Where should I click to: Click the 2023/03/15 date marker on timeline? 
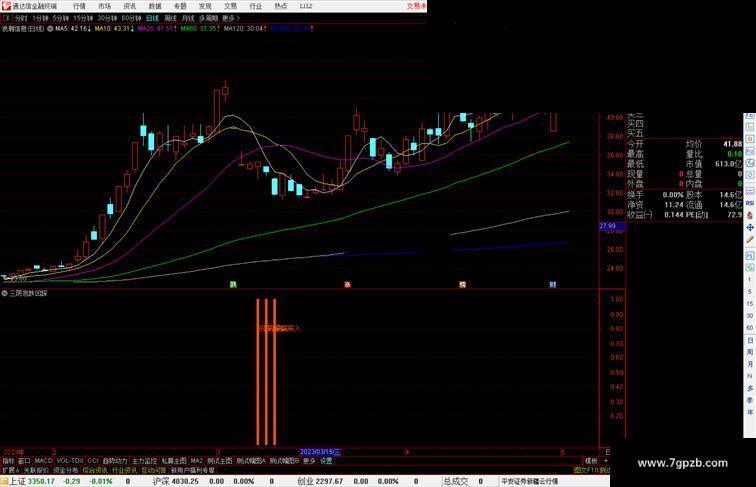[320, 452]
